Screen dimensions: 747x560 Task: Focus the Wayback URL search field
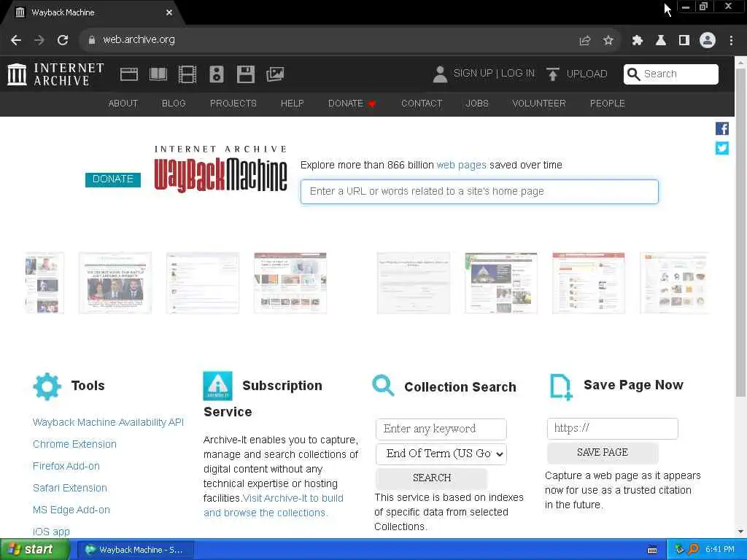(479, 192)
